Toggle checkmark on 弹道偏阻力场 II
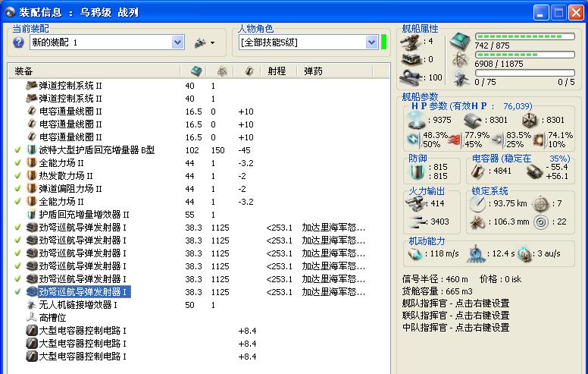588x374 pixels. (x=17, y=188)
